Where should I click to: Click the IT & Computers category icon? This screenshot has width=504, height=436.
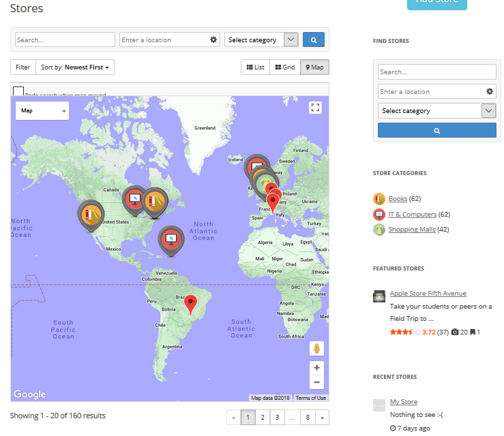click(x=379, y=214)
